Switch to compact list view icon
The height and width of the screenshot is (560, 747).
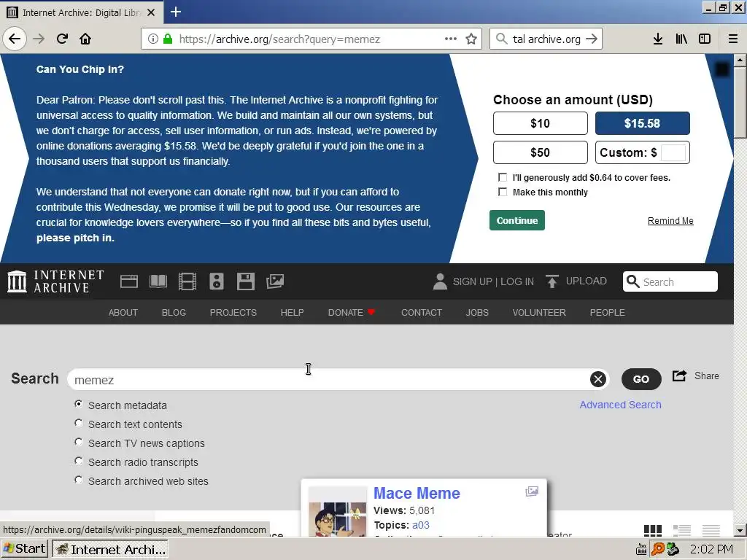pos(711,530)
